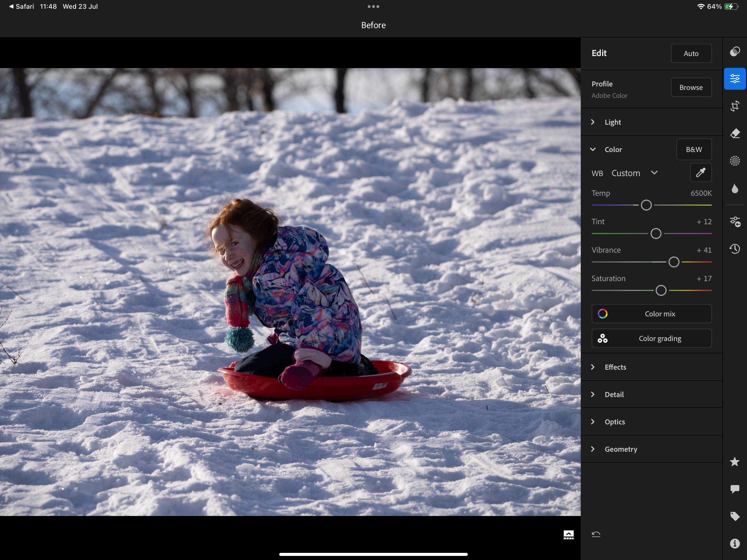This screenshot has height=560, width=747.
Task: Tap the three-dots multitasking menu at top
Action: pos(373,6)
